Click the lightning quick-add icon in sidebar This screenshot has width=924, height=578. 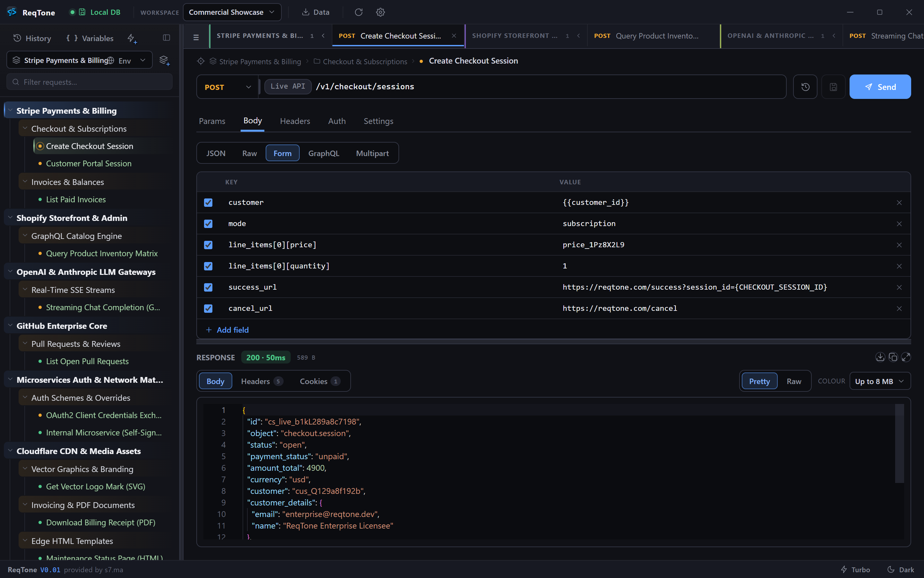132,38
